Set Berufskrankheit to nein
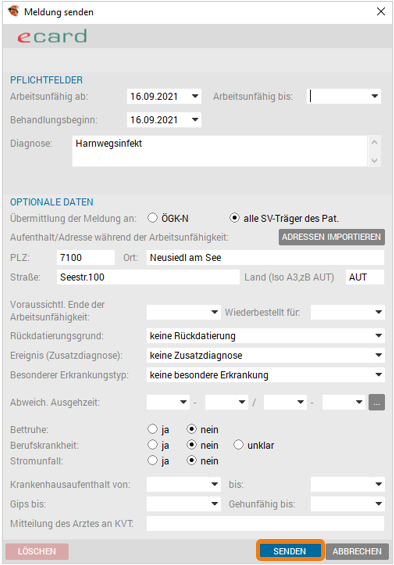394x565 pixels. [x=192, y=445]
